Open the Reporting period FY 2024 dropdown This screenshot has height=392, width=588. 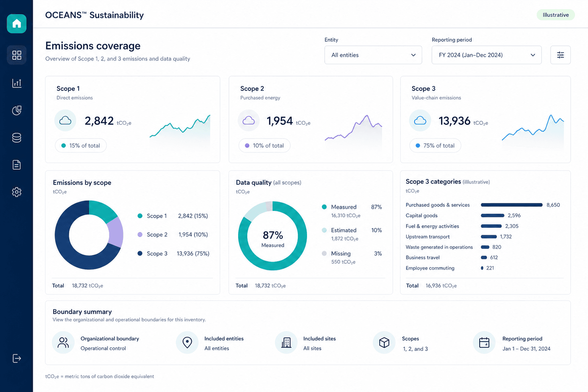tap(487, 55)
